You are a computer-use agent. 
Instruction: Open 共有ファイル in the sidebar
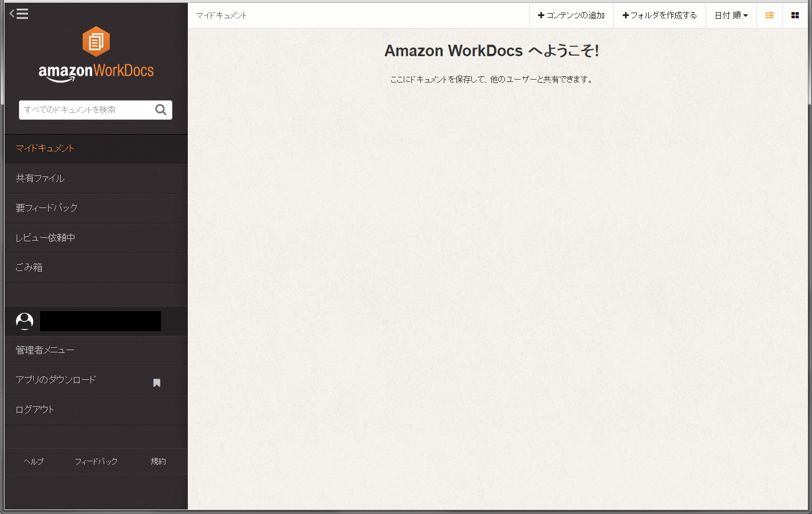(96, 179)
